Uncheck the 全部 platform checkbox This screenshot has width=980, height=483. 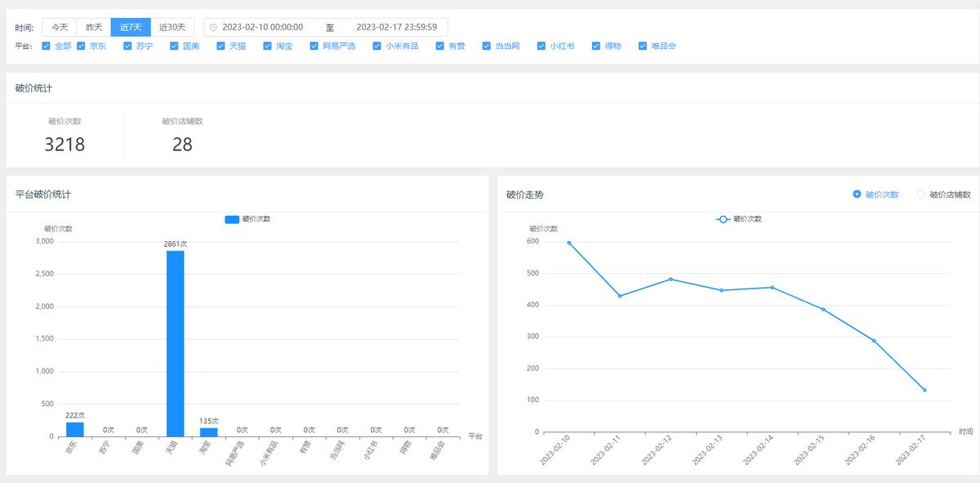(x=47, y=46)
